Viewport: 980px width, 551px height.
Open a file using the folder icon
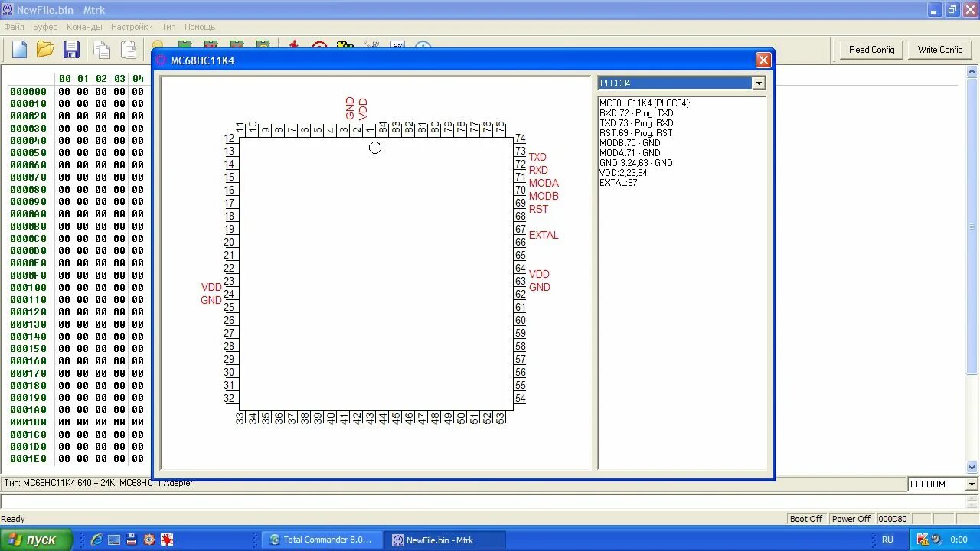[45, 50]
